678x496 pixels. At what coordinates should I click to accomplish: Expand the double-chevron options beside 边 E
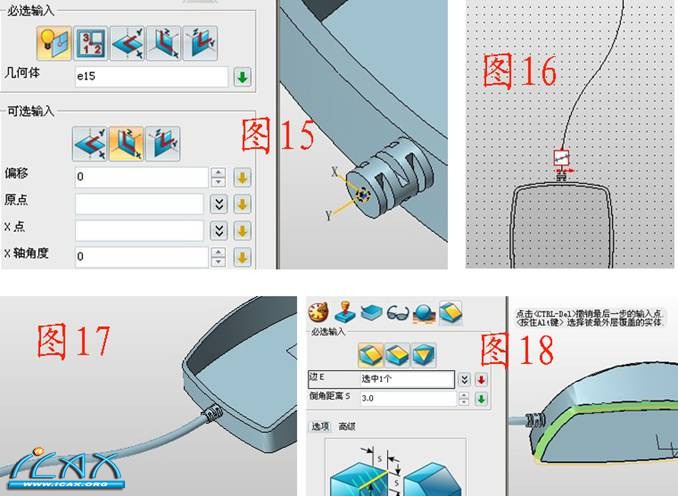point(464,380)
